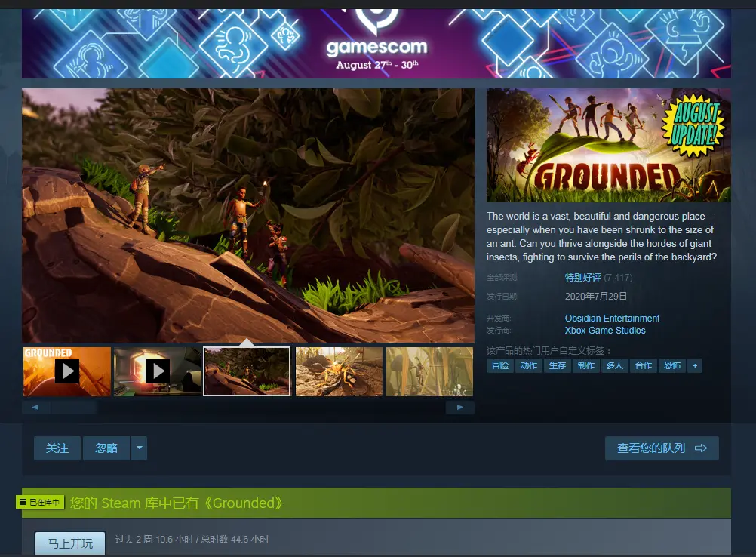Open Obsidian Entertainment developer page

[x=612, y=319]
